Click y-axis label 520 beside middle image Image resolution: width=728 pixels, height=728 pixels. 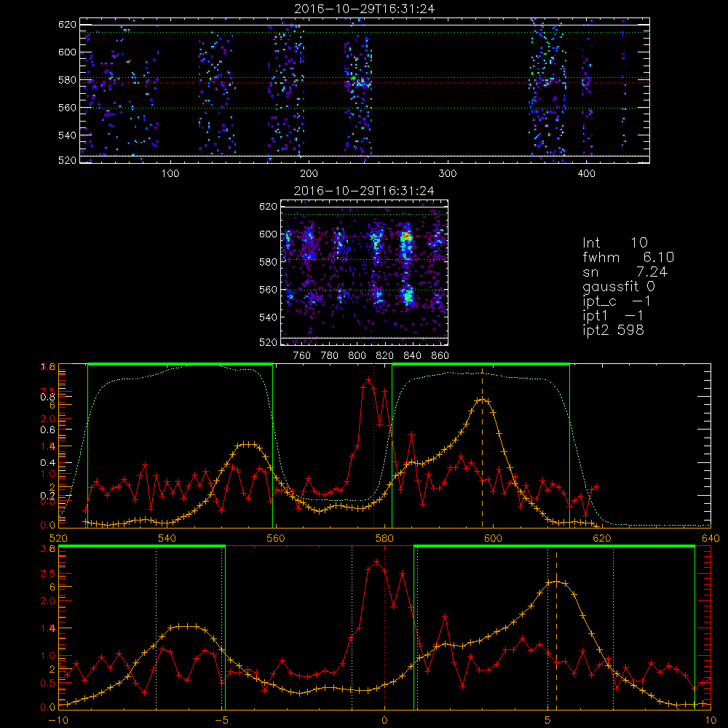pos(269,342)
